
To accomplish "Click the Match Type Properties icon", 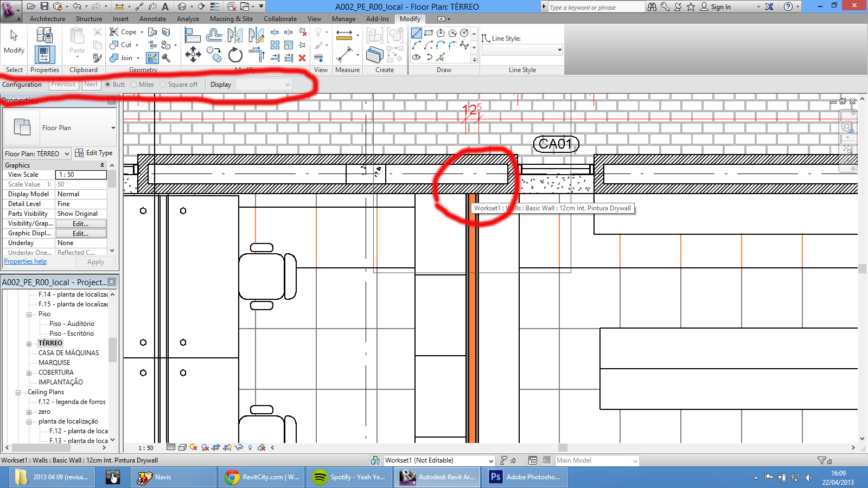I will tap(98, 58).
